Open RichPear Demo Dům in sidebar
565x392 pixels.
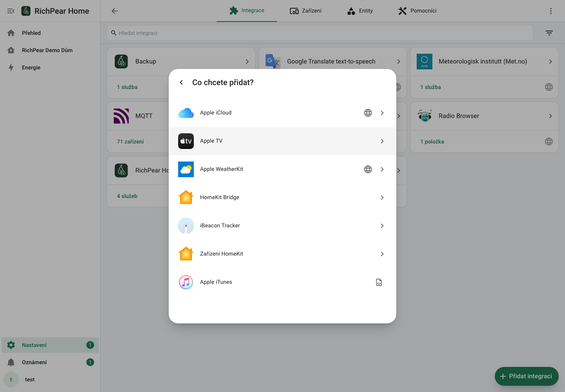(x=50, y=50)
